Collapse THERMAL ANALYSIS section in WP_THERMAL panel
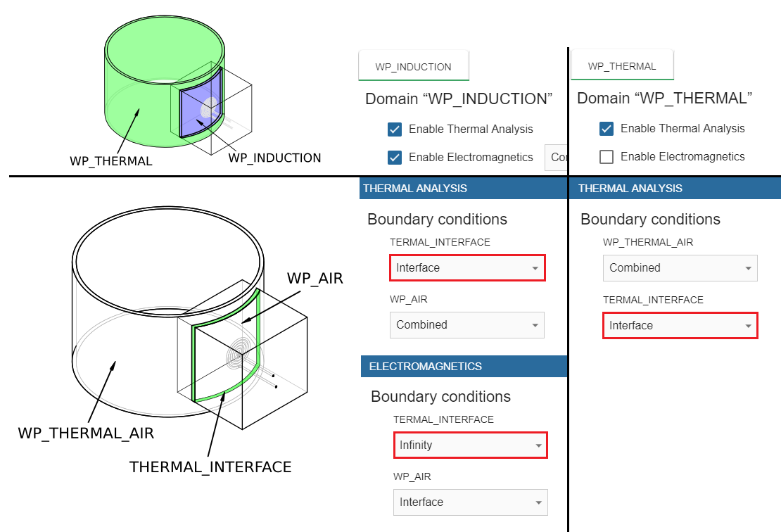 (675, 188)
